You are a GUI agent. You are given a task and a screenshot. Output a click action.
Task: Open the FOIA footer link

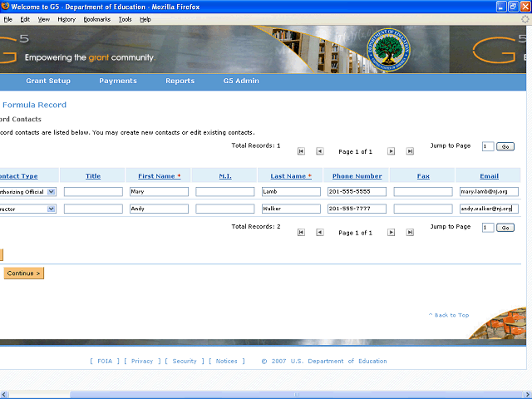click(105, 361)
